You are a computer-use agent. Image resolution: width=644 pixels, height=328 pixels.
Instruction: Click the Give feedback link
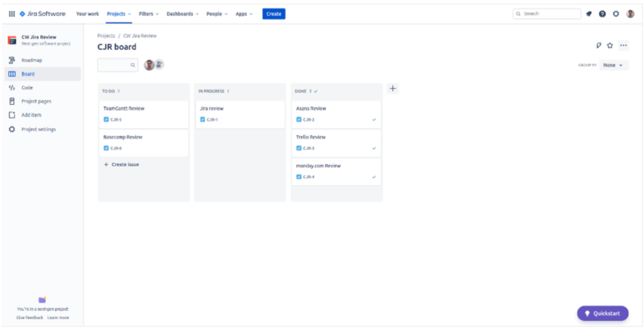30,317
